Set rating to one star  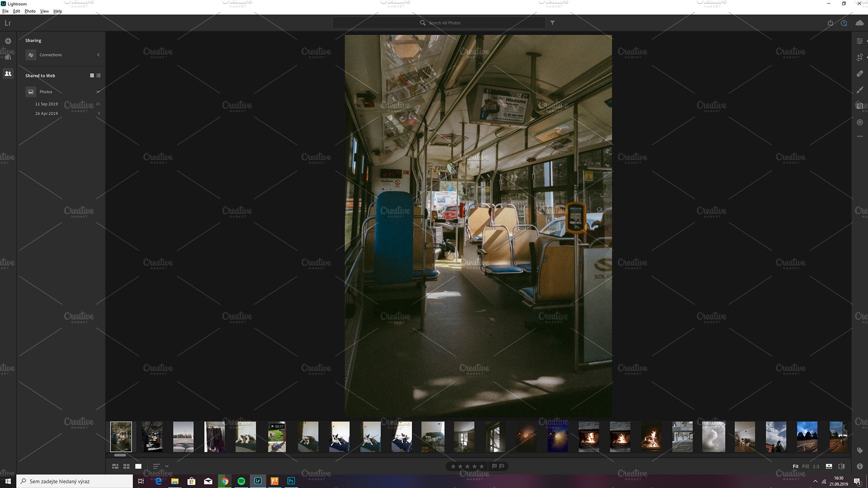click(x=453, y=466)
